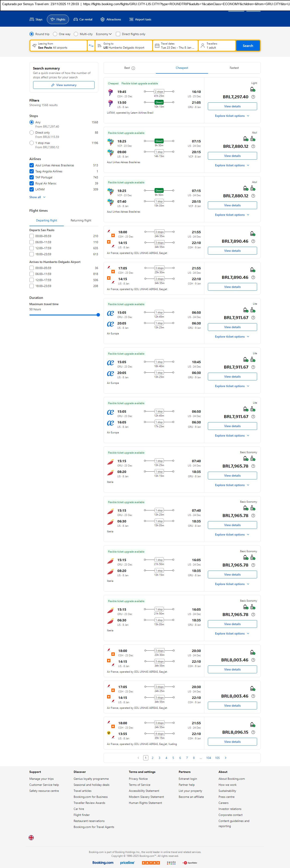290x868 pixels.
Task: Expand Show all airlines list
Action: pos(37,197)
